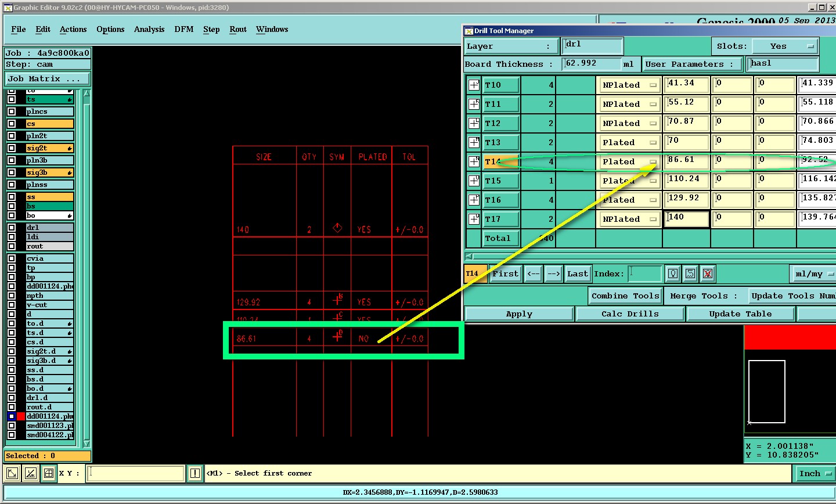Toggle the cs layer checkbox
This screenshot has height=504, width=836.
coord(12,124)
